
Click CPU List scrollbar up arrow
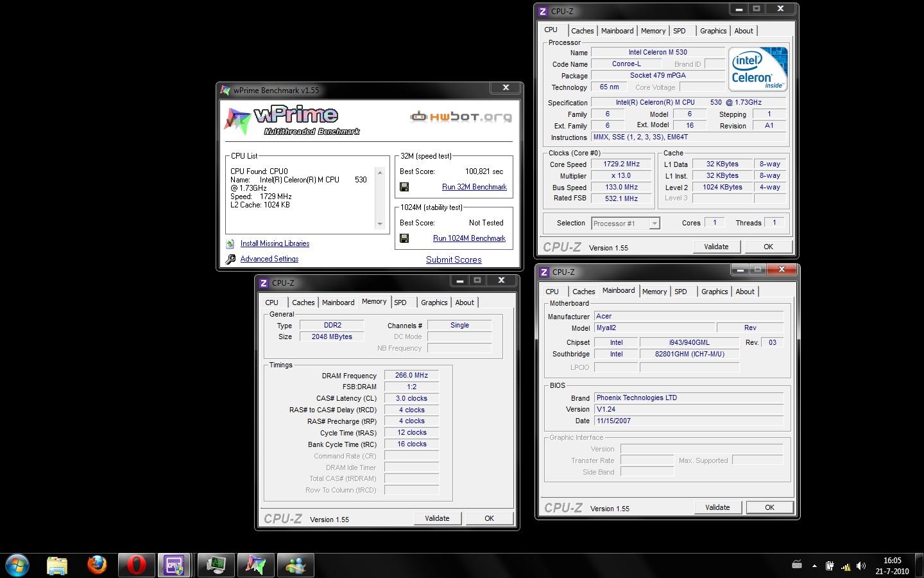[x=380, y=172]
